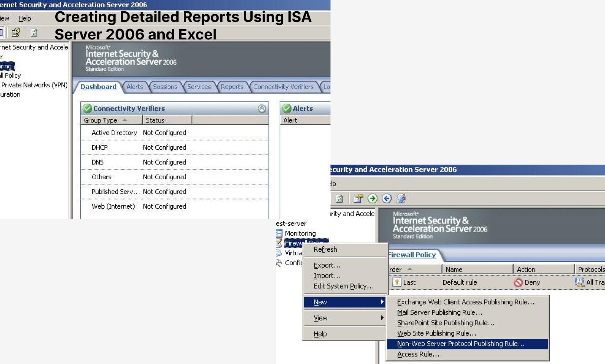Click the Configuration tools icon in tree

(279, 263)
